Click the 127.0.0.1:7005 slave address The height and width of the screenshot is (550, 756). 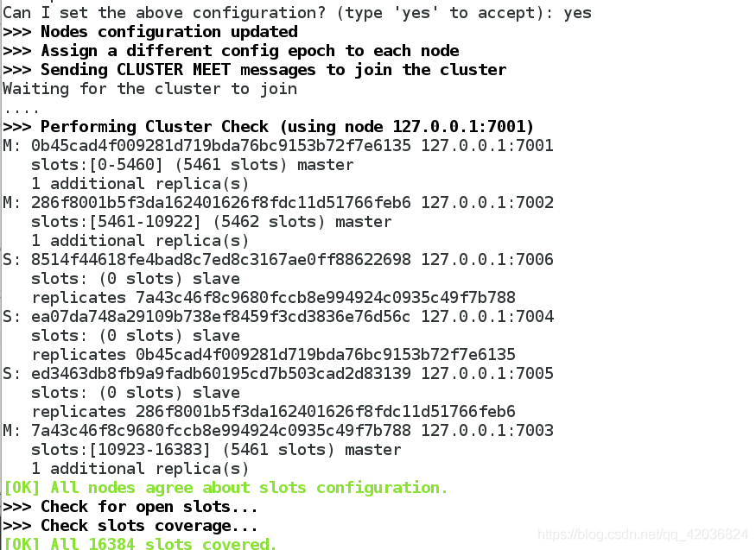point(487,373)
